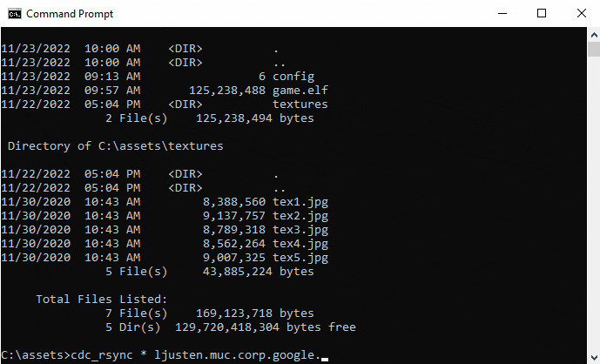
Task: Click the Command Prompt icon in title bar
Action: (x=13, y=13)
